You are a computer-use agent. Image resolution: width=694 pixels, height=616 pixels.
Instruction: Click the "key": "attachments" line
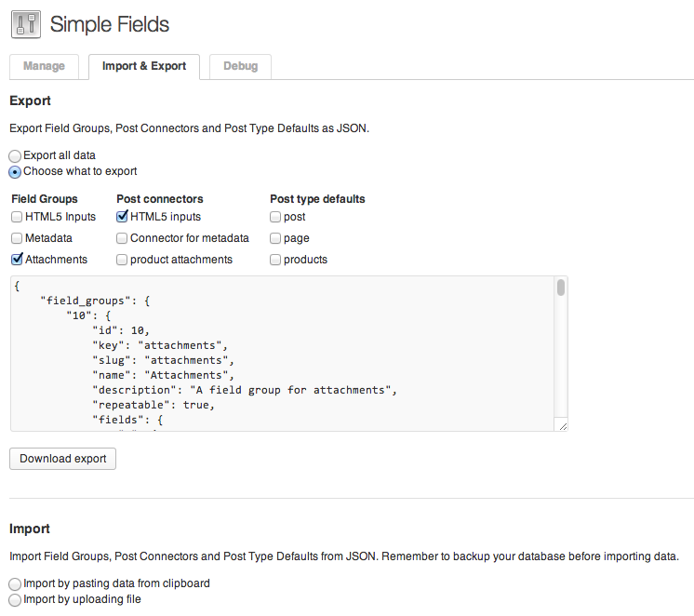160,345
